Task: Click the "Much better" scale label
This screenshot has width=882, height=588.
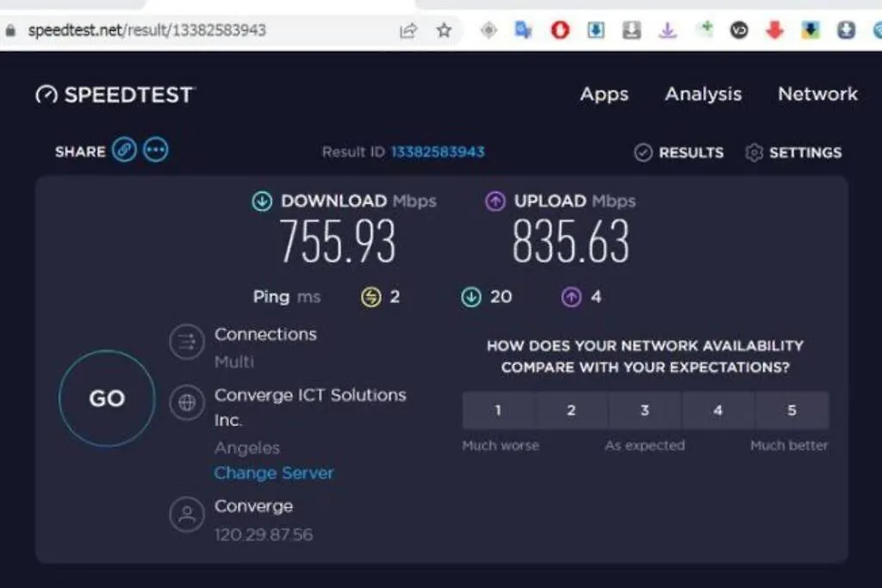Action: point(789,446)
